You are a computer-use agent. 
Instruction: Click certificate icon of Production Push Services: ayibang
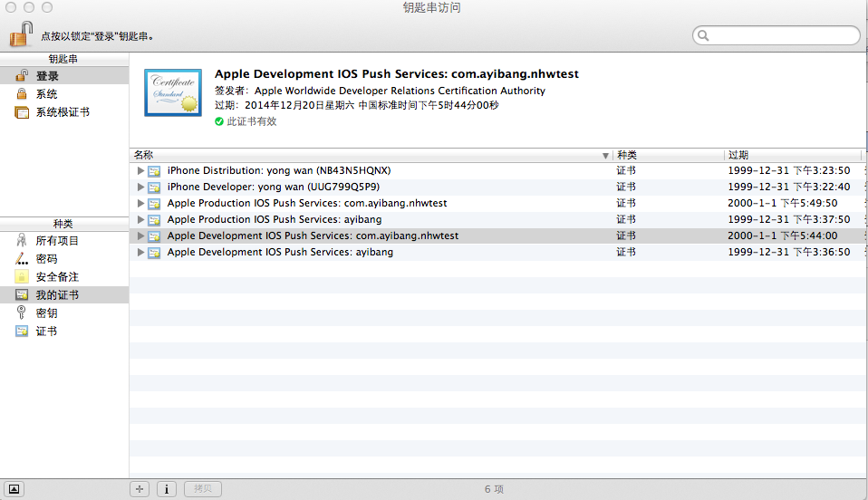(x=154, y=220)
